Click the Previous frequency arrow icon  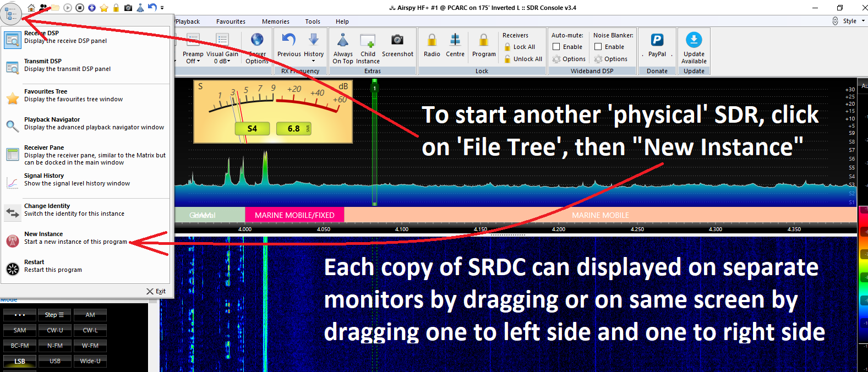[289, 40]
